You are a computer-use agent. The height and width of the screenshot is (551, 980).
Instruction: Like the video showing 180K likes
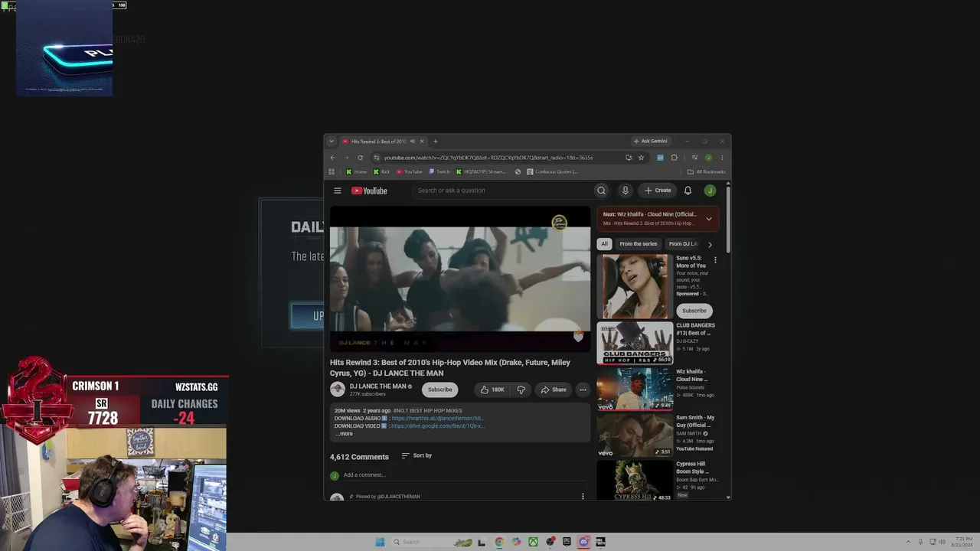tap(492, 390)
